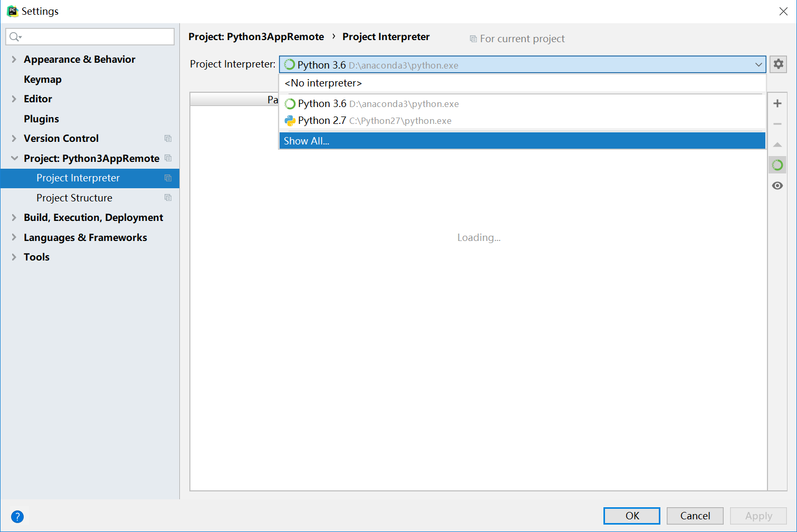
Task: Click Project Interpreter breadcrumb heading
Action: pos(386,37)
